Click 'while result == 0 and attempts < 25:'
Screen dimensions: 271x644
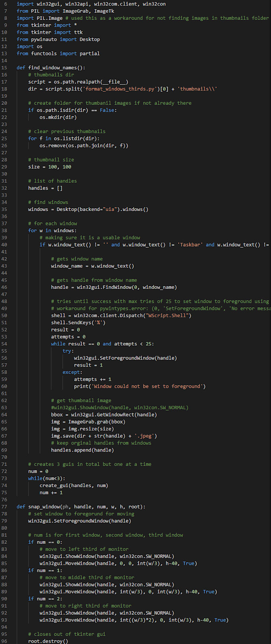(x=102, y=344)
